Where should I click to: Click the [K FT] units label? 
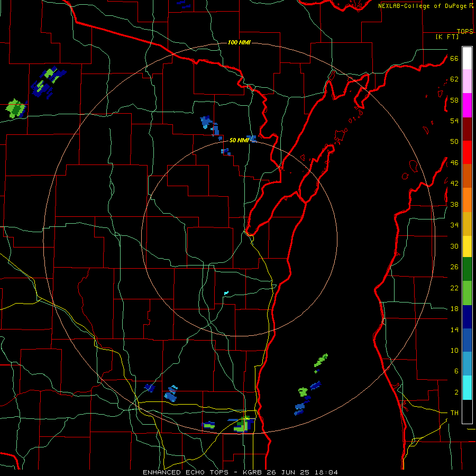(x=447, y=36)
